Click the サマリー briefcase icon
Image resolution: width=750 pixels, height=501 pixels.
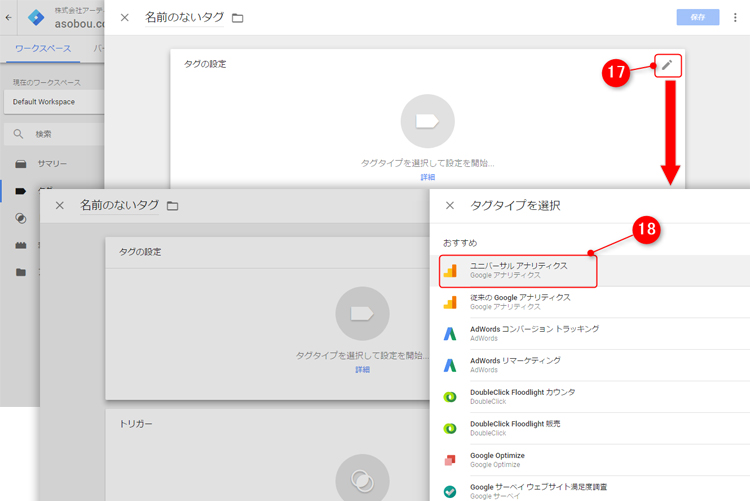pyautogui.click(x=21, y=164)
